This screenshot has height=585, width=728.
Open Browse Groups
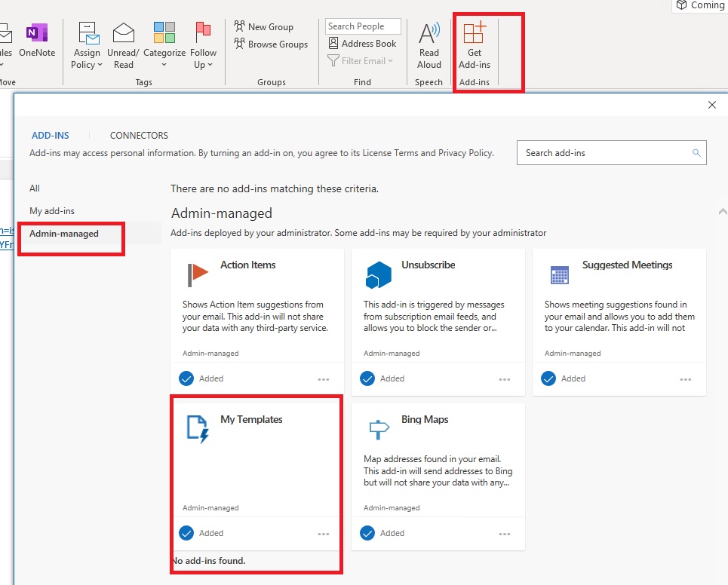coord(271,44)
